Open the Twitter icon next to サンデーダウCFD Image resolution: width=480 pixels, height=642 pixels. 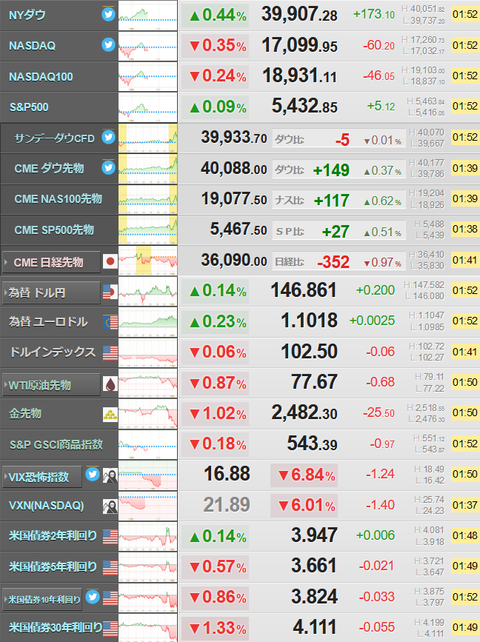pyautogui.click(x=108, y=137)
